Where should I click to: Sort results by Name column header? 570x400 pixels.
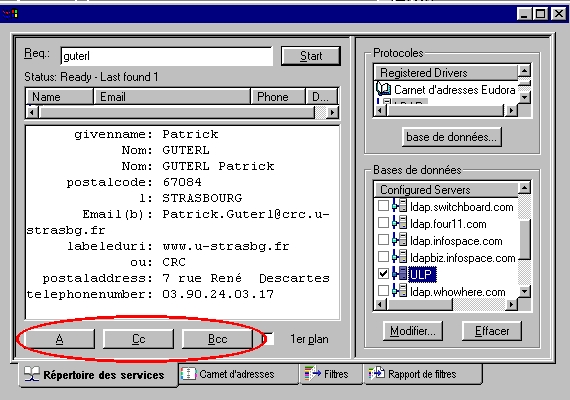60,97
